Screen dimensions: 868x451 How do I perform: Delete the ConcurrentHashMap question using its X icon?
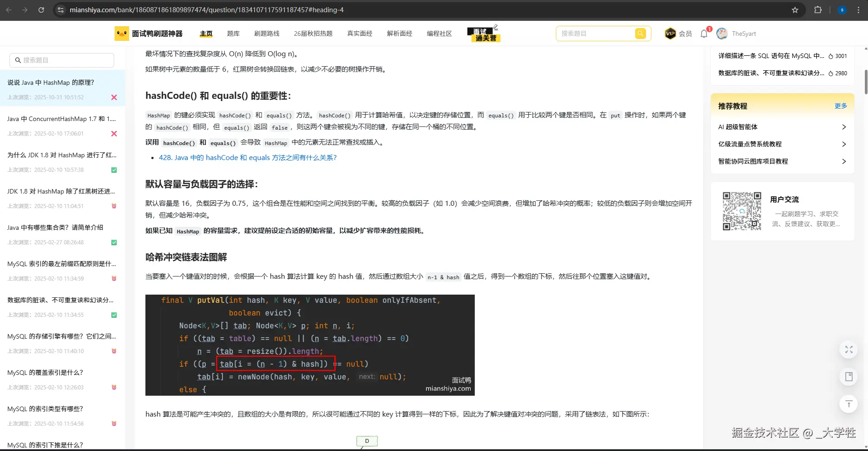[x=114, y=133]
